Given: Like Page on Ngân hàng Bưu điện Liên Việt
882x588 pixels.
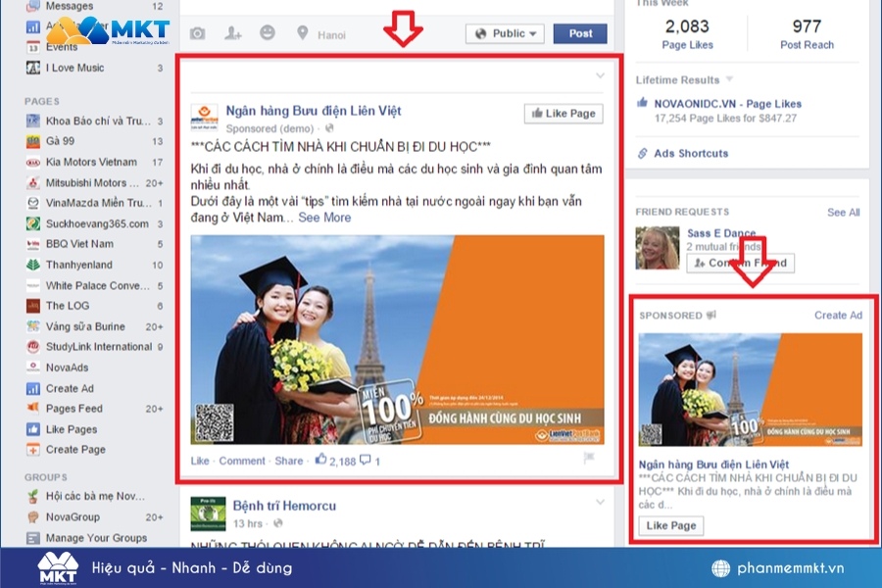Looking at the screenshot, I should click(563, 113).
